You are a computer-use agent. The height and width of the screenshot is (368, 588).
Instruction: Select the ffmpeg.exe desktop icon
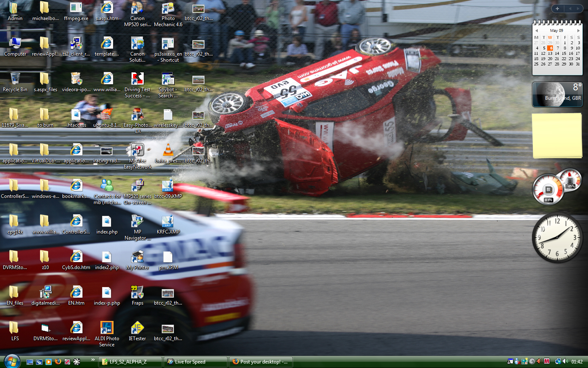click(76, 11)
